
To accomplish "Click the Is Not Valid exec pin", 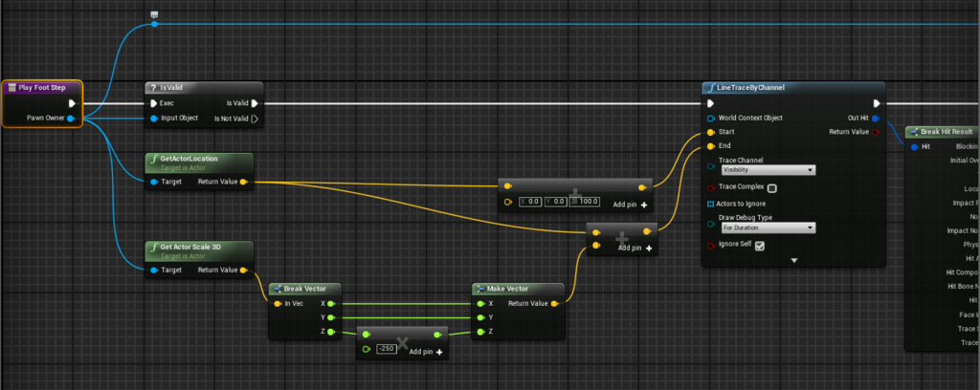I will click(x=255, y=119).
